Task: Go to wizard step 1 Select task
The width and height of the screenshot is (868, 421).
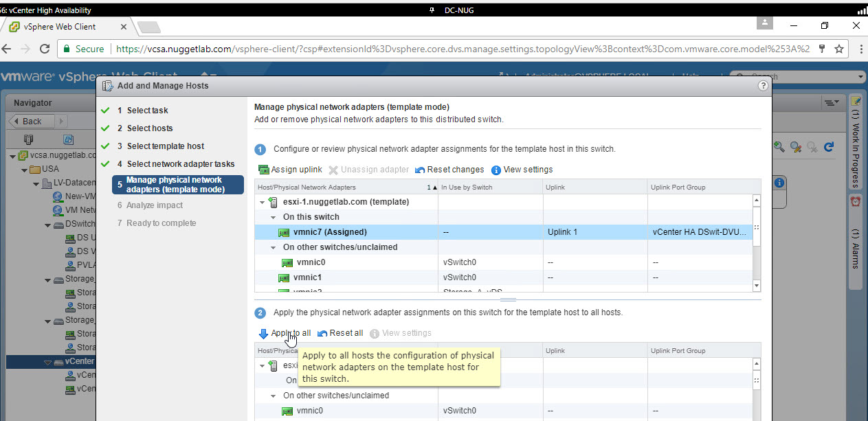Action: (147, 111)
